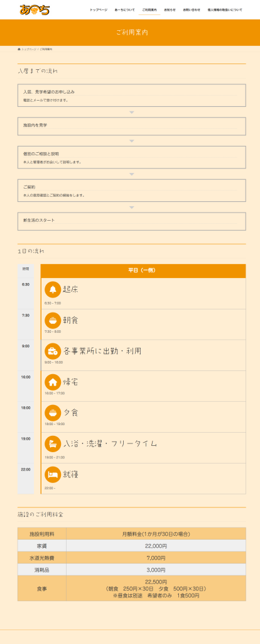Image resolution: width=260 pixels, height=644 pixels.
Task: Open the お問い合わせ page
Action: [192, 9]
